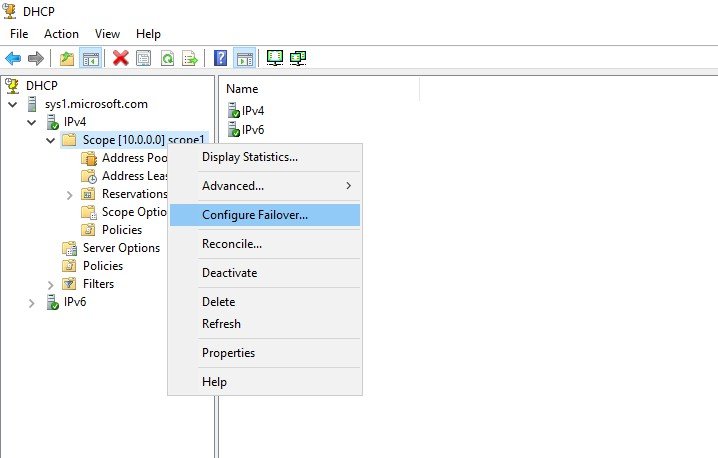Click the Scope Options folder icon
This screenshot has width=718, height=458.
click(x=89, y=212)
